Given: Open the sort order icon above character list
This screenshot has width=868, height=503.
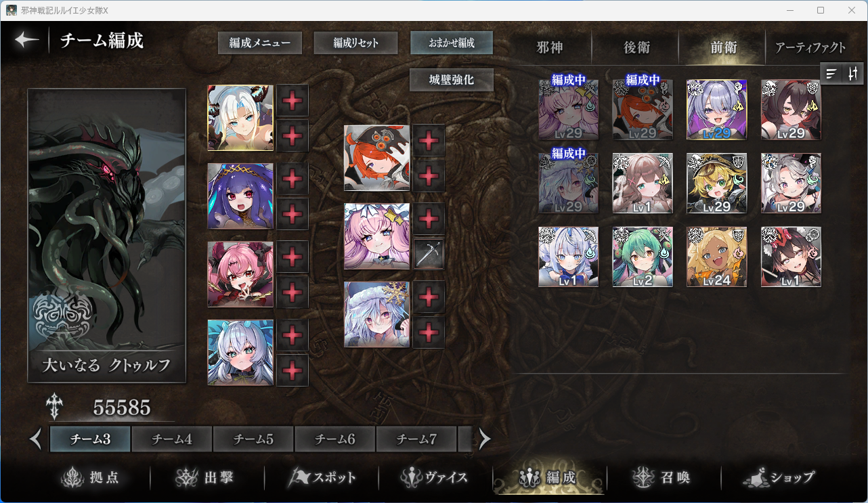Looking at the screenshot, I should pos(831,74).
